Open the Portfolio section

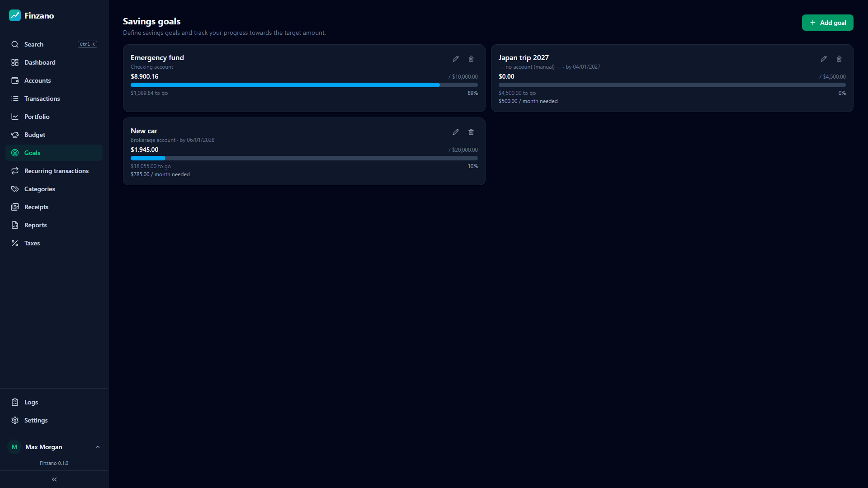click(x=54, y=117)
